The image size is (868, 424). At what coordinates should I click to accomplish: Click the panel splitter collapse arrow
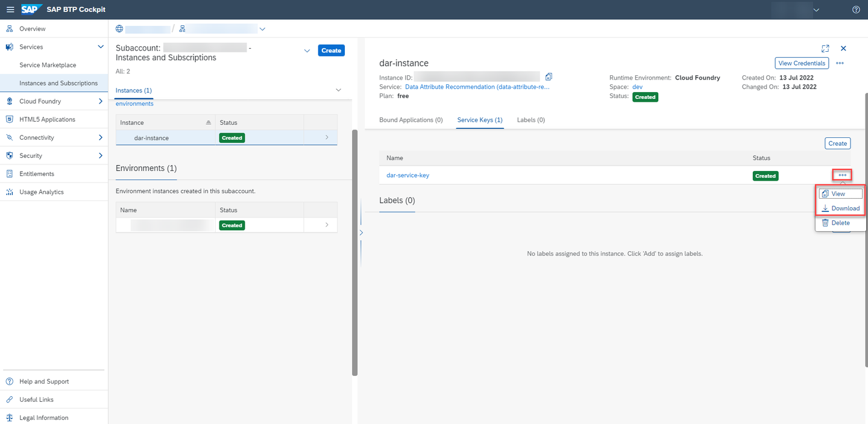pos(361,232)
